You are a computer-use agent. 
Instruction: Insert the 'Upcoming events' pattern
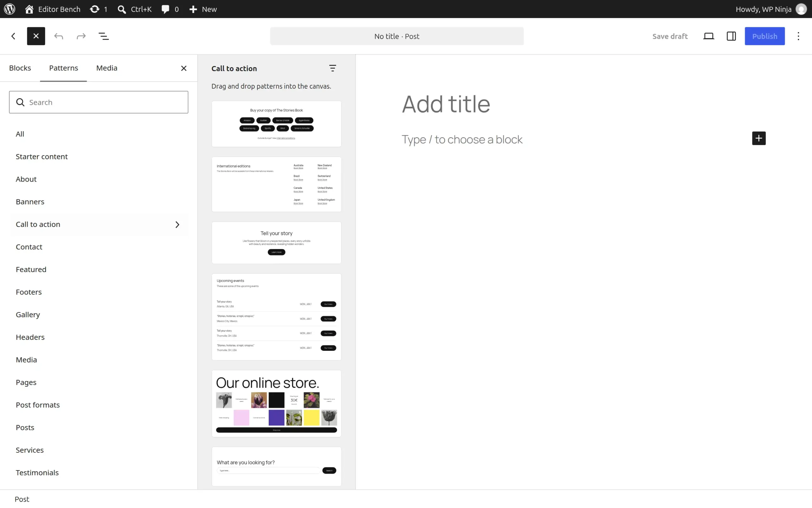click(277, 317)
